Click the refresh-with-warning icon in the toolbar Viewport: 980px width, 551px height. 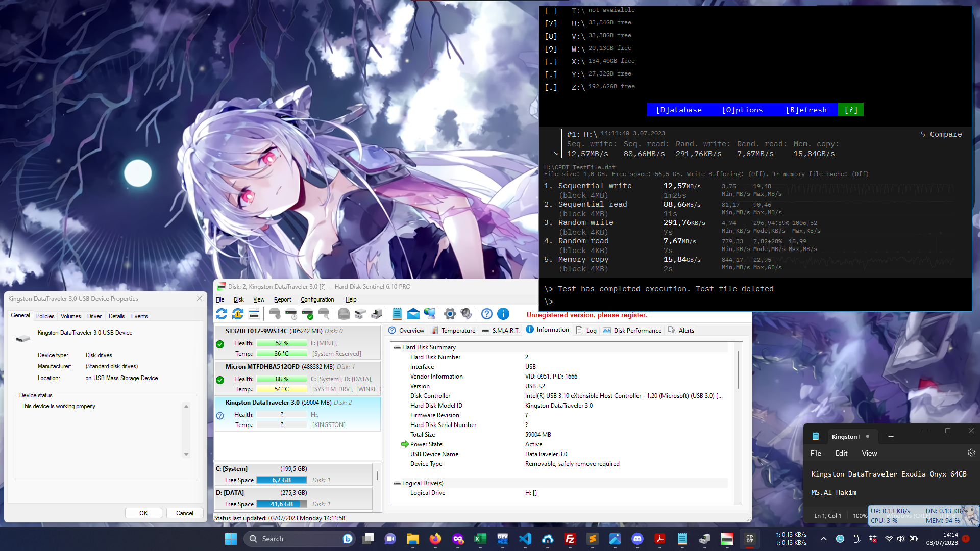(238, 314)
